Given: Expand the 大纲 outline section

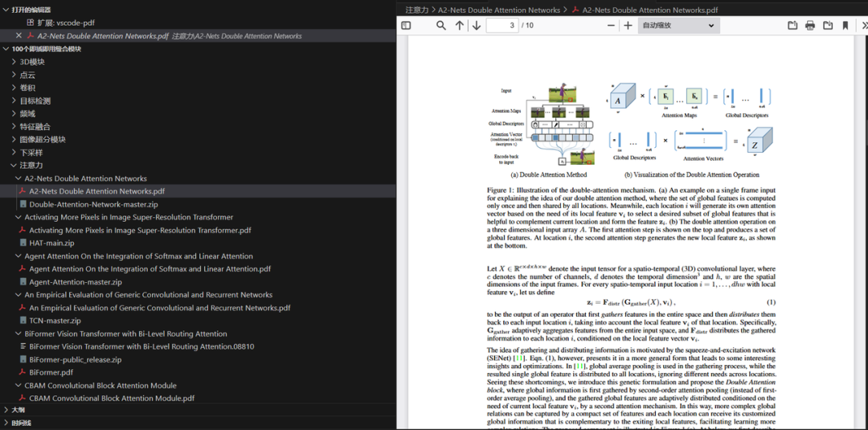Looking at the screenshot, I should point(17,410).
